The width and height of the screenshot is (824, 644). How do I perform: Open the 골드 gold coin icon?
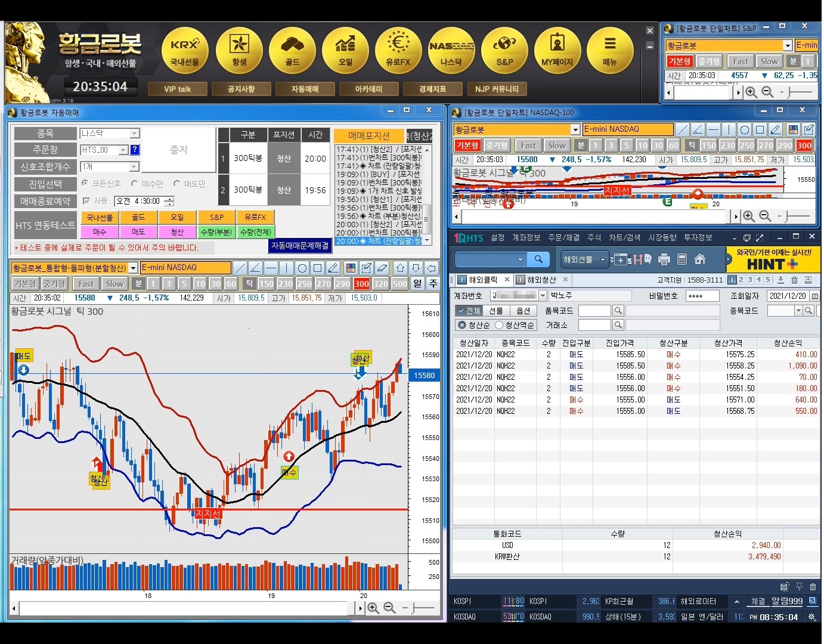(292, 50)
